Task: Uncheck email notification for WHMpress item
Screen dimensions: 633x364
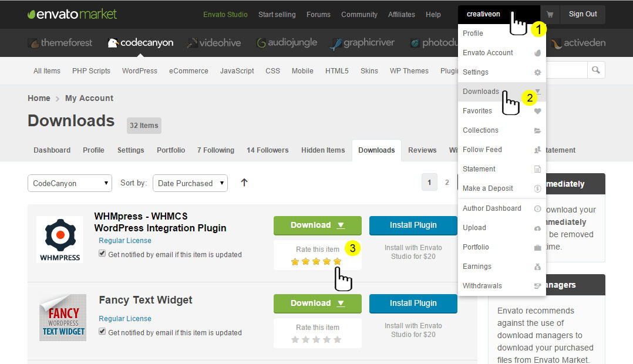Action: tap(102, 254)
